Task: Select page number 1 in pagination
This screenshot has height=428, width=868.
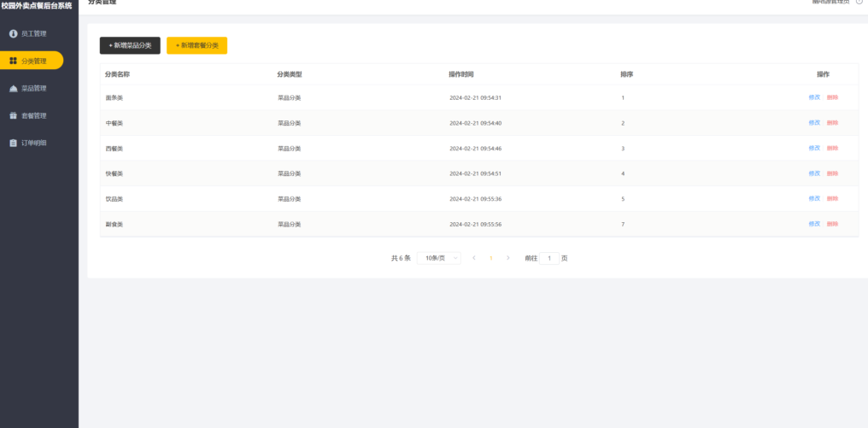Action: click(x=490, y=258)
